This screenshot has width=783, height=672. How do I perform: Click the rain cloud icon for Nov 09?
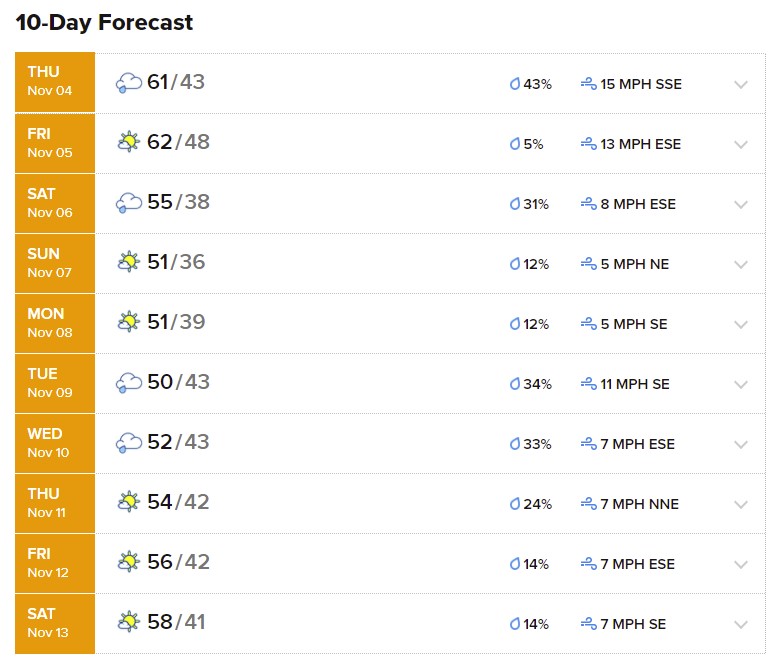(x=129, y=383)
